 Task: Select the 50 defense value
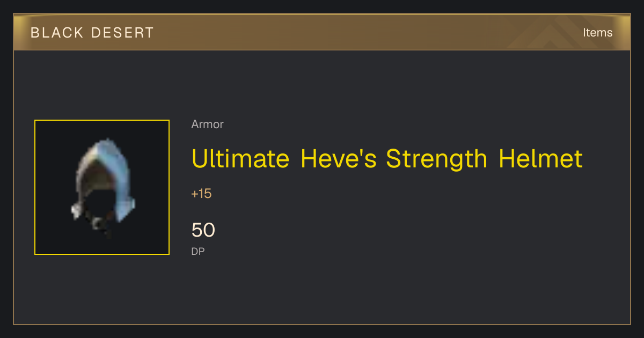(x=203, y=230)
